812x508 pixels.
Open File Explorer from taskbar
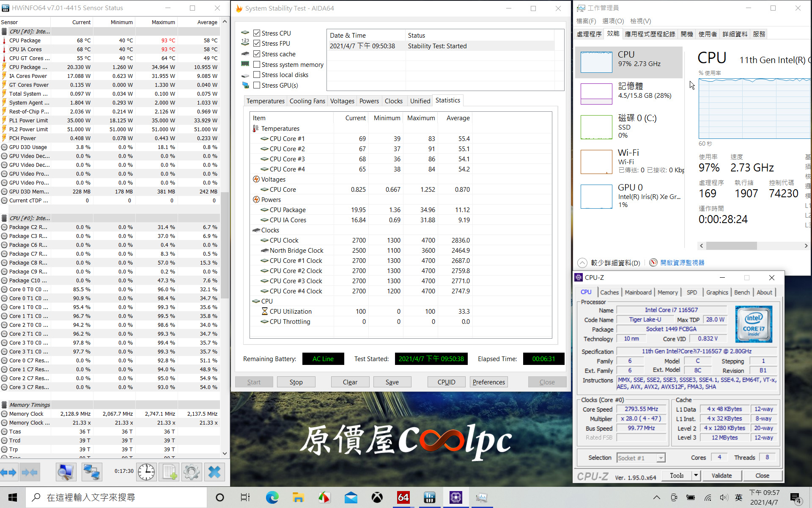pyautogui.click(x=298, y=497)
